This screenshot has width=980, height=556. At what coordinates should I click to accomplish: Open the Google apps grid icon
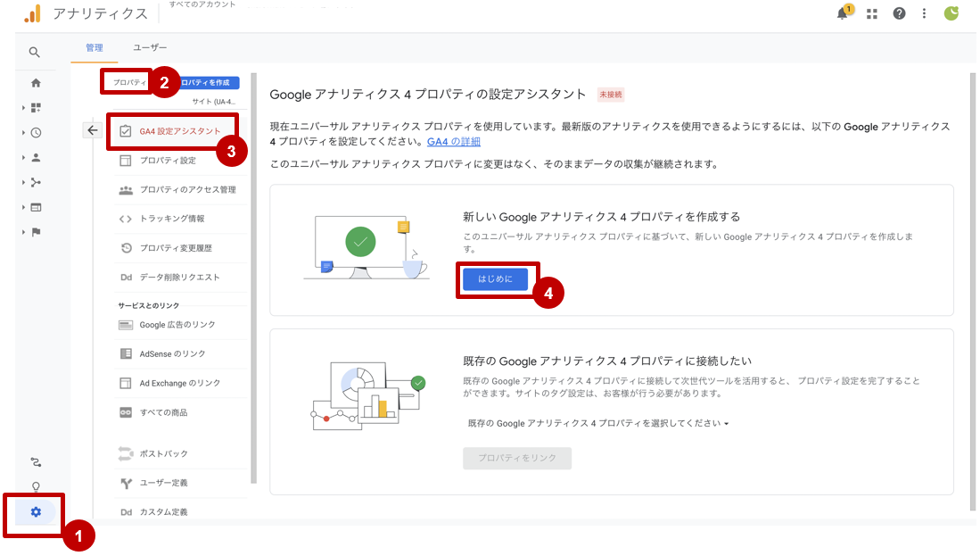click(x=872, y=13)
